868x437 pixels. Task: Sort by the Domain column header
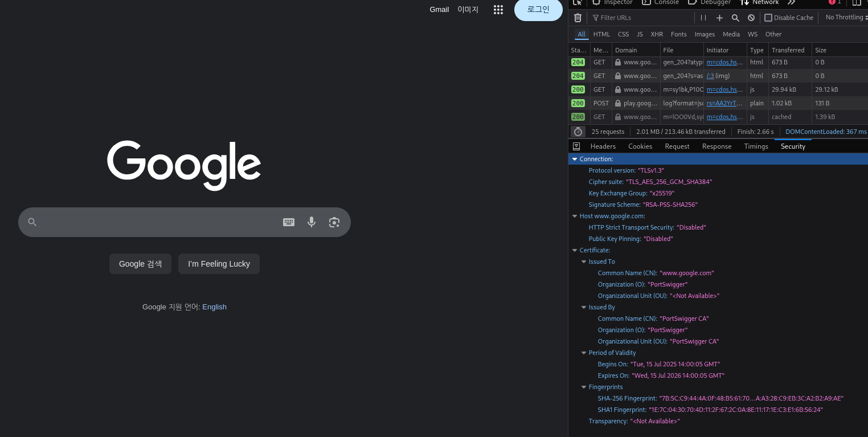click(x=636, y=50)
